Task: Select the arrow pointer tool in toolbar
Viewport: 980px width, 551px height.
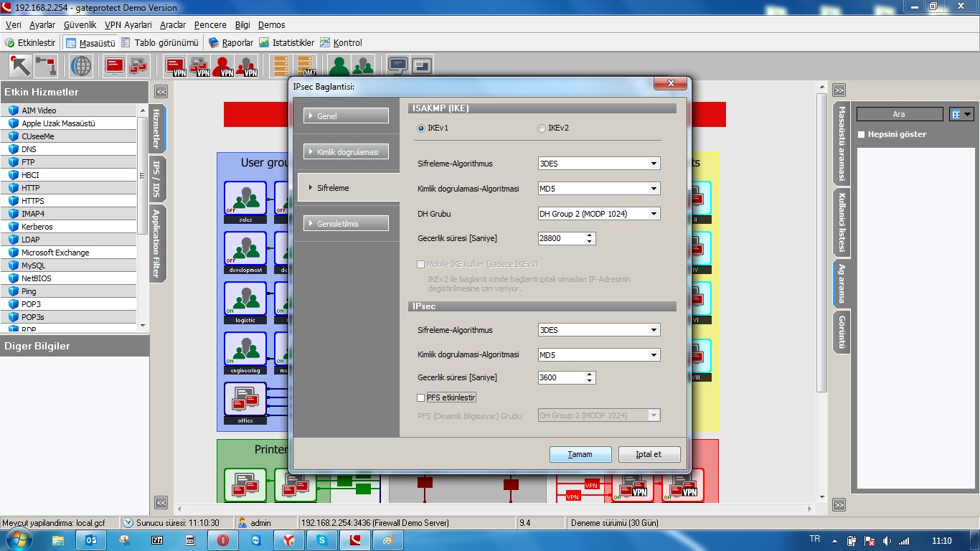Action: [20, 66]
